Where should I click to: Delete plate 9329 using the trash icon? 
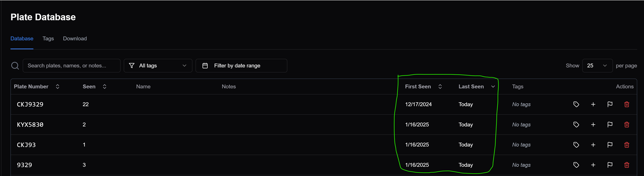point(627,165)
